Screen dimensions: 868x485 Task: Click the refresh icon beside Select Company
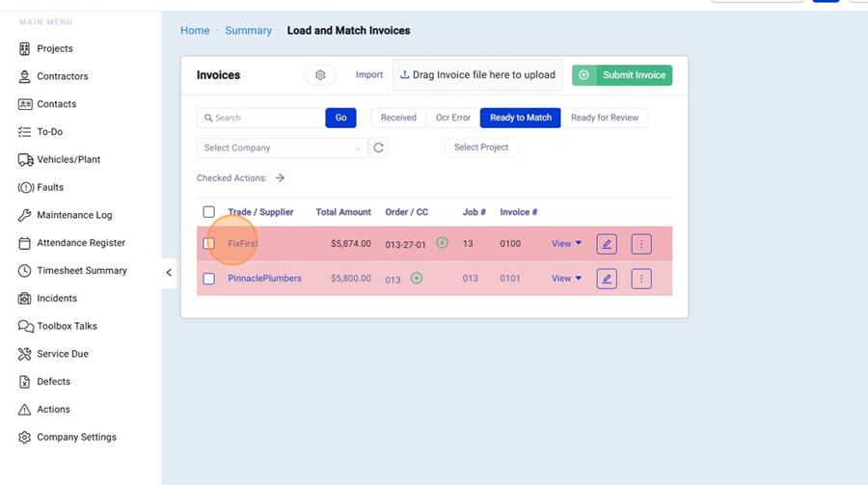click(379, 148)
